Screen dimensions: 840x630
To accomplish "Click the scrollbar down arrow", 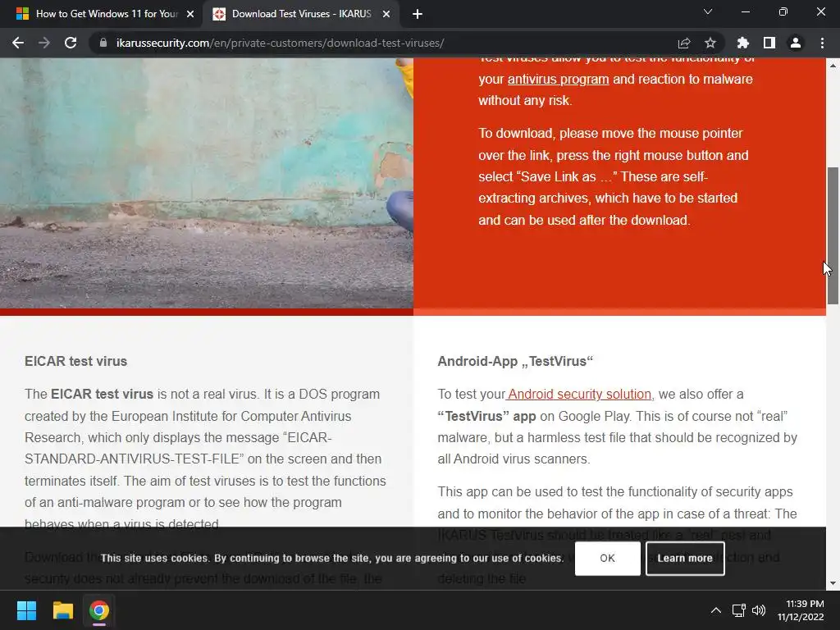I will coord(833,583).
